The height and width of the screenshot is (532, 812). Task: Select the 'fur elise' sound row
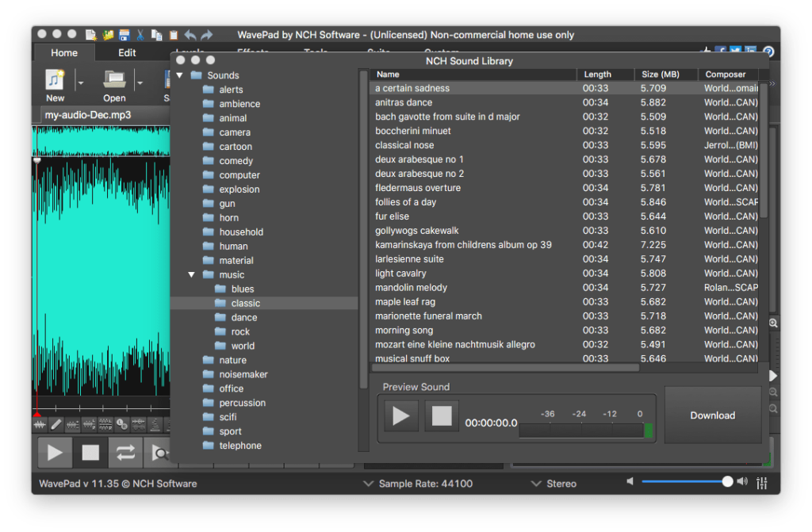click(x=565, y=216)
